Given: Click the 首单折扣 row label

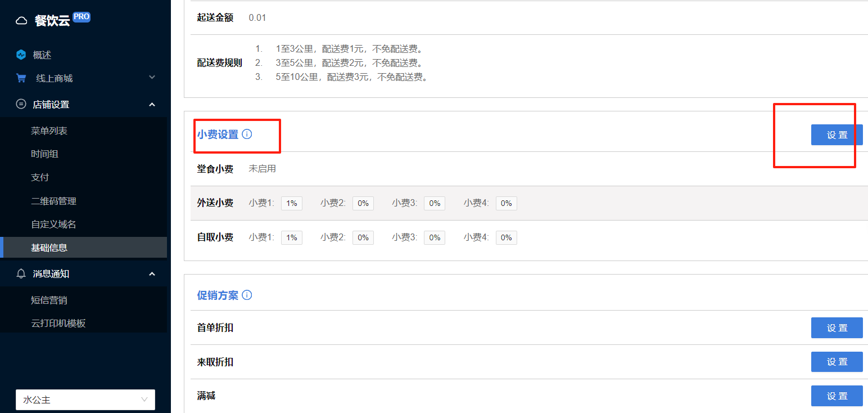Looking at the screenshot, I should coord(215,327).
